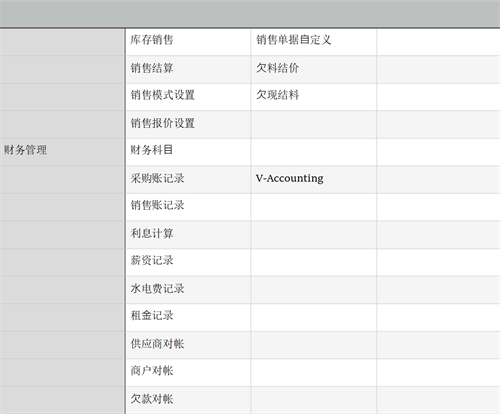Screen dimensions: 500x414
Task: Select the 财务科目 cell
Action: [x=188, y=152]
